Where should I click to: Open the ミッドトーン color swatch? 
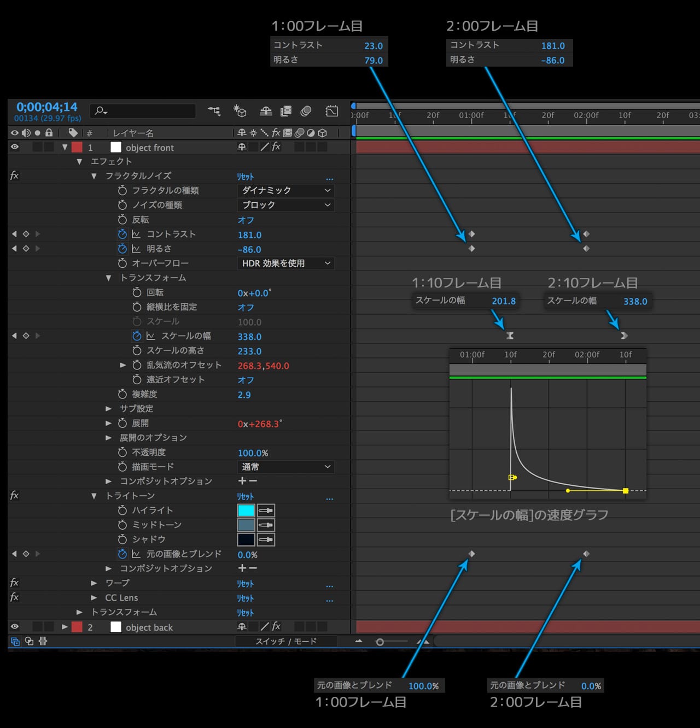(x=246, y=525)
